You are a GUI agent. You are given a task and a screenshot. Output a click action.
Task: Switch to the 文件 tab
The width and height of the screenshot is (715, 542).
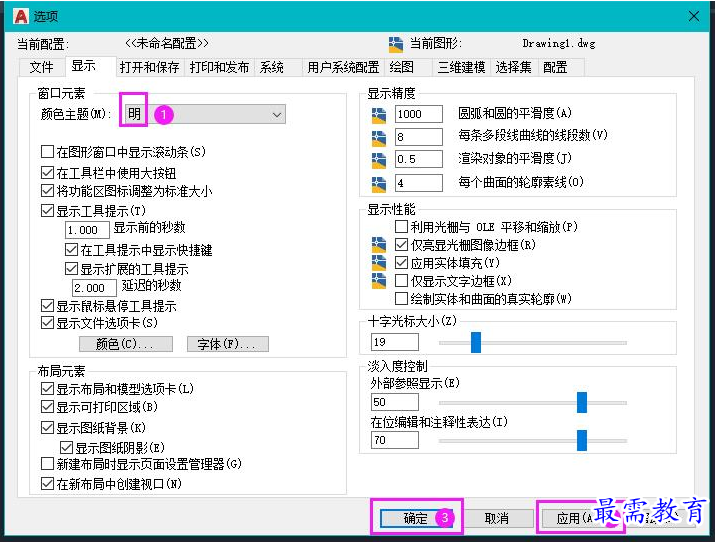click(41, 67)
